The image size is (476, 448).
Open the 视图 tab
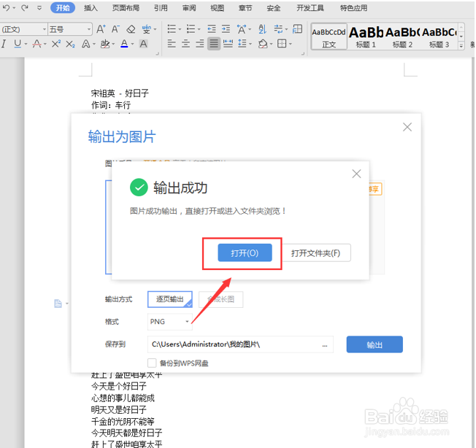[217, 8]
